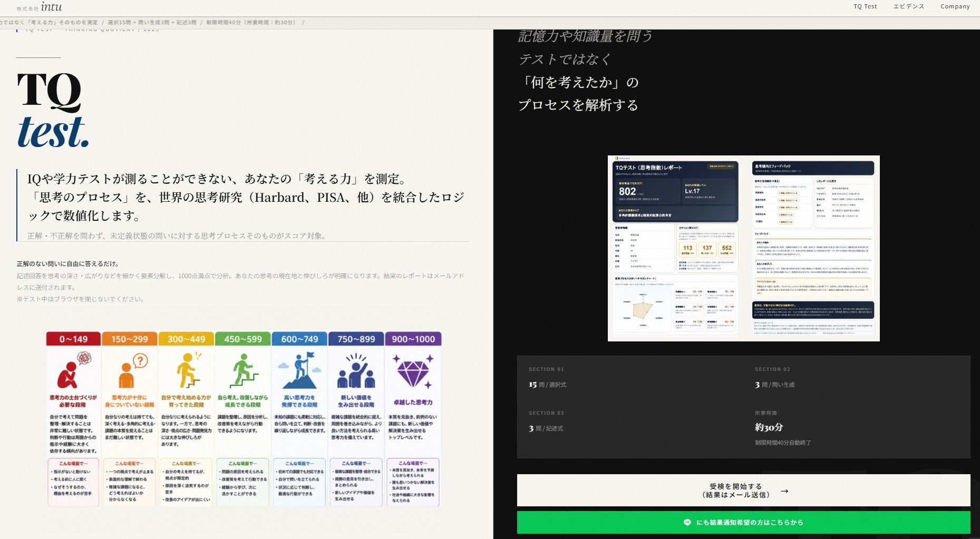Open the エビデンス navigation item
The image size is (980, 539).
click(x=908, y=6)
